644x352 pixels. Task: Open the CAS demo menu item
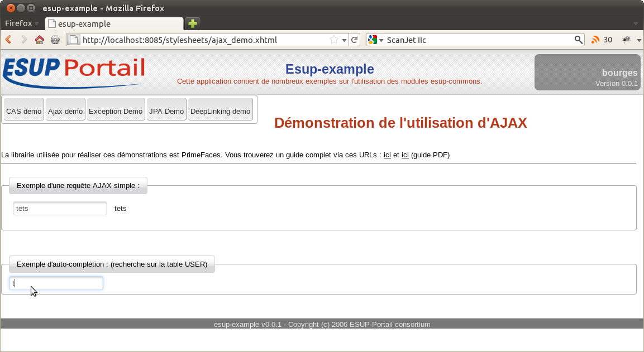tap(23, 111)
